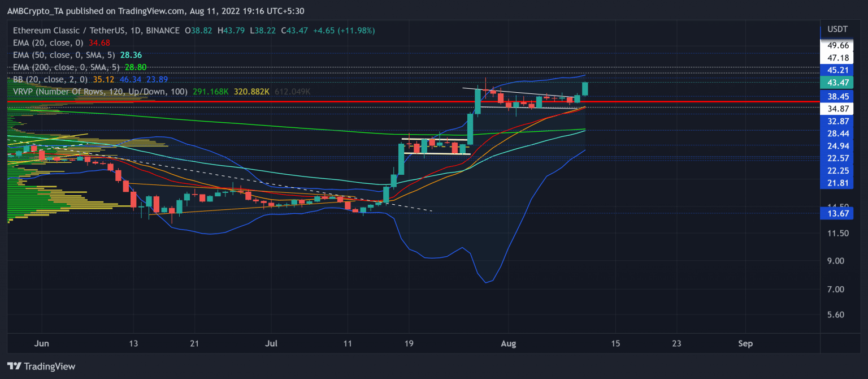Click the USDT currency label on the price axis

coord(836,29)
